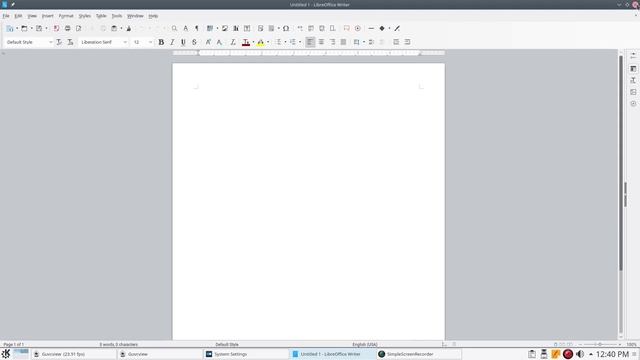Open font color dropdown arrow
Screen dimensions: 640x360
point(253,42)
